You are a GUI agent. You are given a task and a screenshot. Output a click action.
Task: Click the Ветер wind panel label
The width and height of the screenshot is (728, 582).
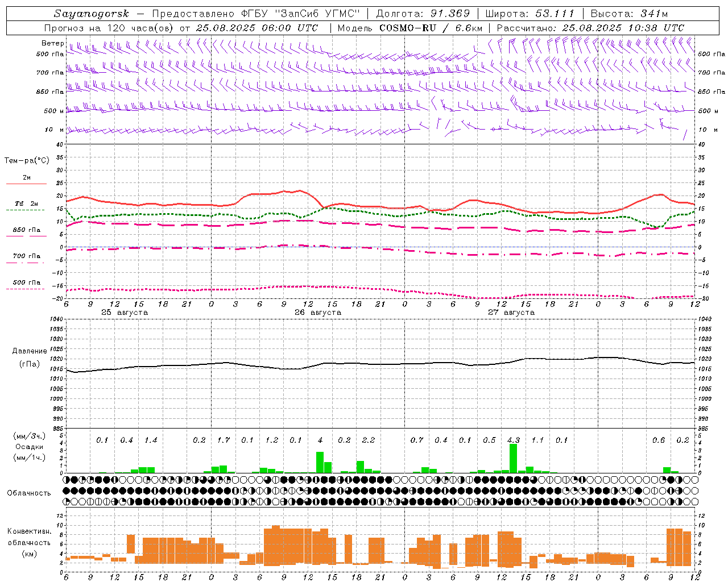click(x=52, y=43)
